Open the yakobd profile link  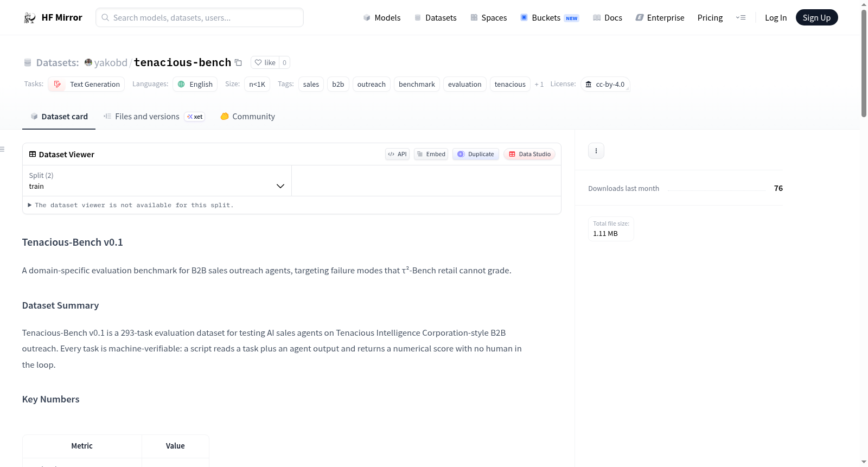tap(111, 62)
